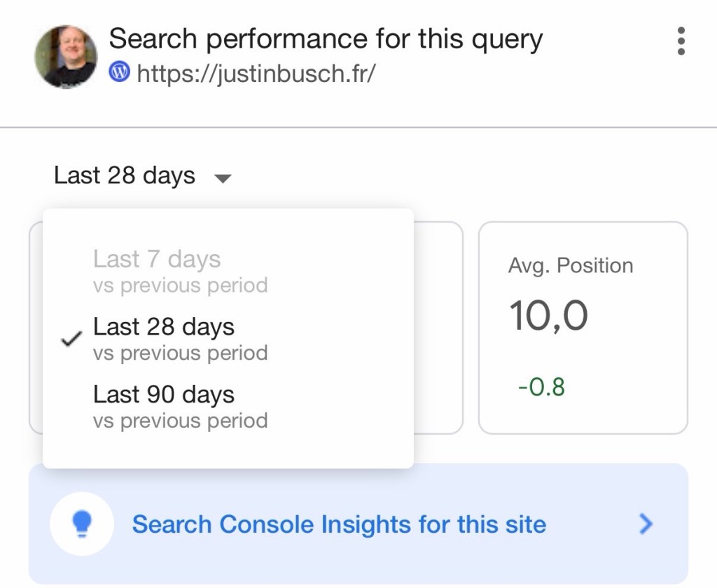Click the Avg. Position card

583,328
